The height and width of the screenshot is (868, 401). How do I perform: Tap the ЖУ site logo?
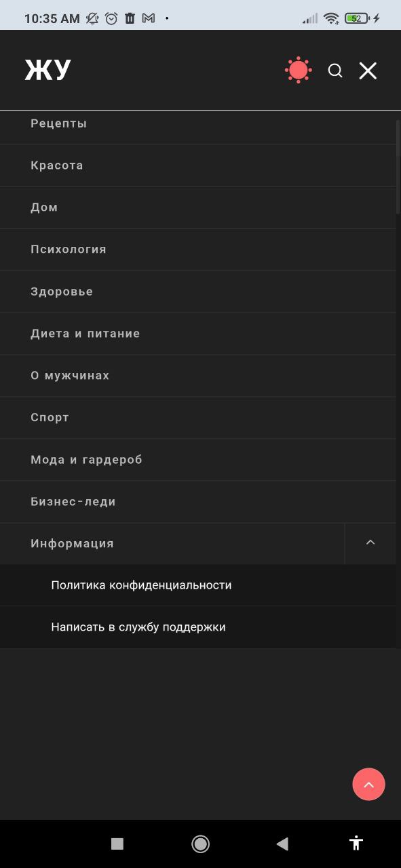tap(47, 70)
